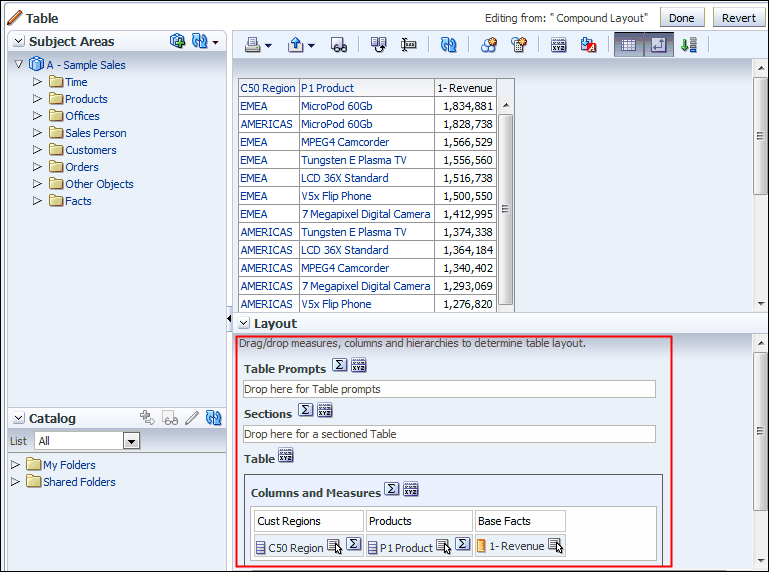Refresh the analysis results in the toolbar

coord(448,45)
